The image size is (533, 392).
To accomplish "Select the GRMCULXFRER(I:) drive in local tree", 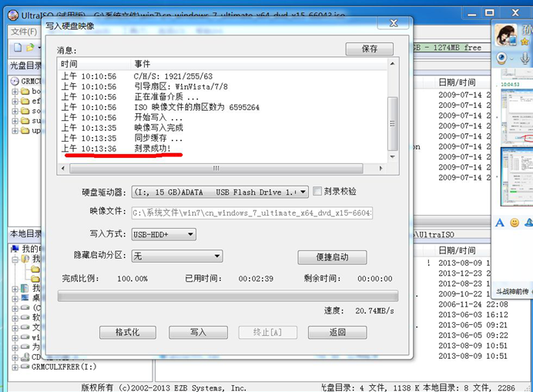I will coord(64,367).
